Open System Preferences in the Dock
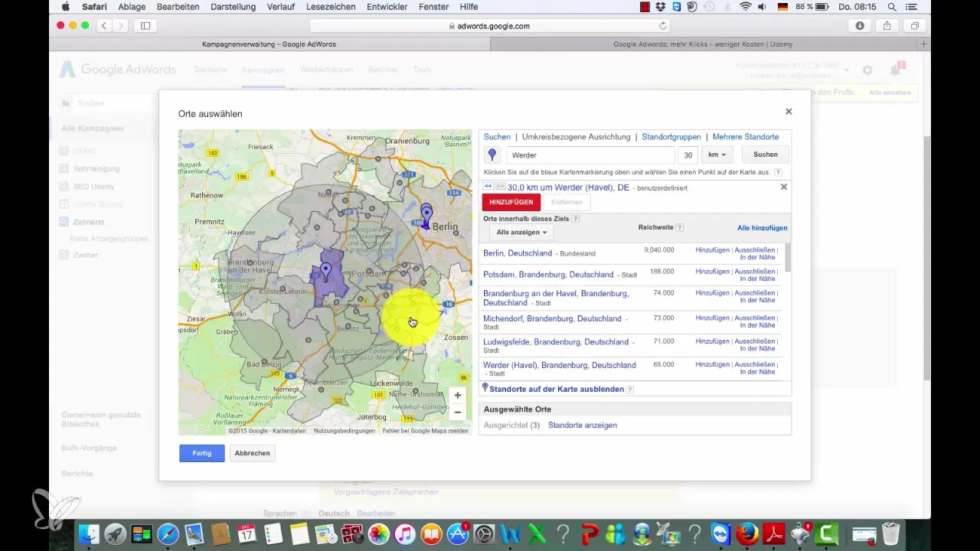Viewport: 980px width, 551px height. [485, 533]
